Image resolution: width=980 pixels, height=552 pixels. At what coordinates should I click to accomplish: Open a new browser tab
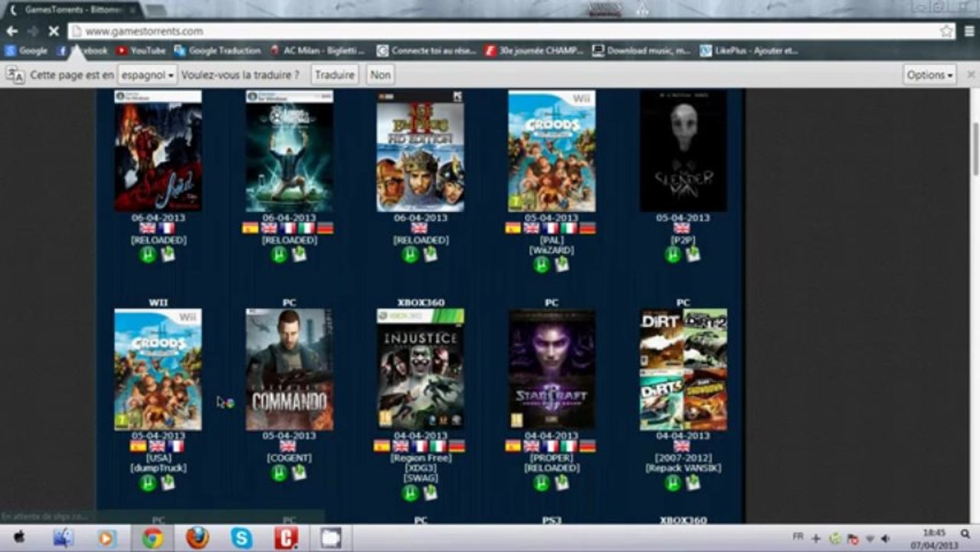(x=156, y=11)
